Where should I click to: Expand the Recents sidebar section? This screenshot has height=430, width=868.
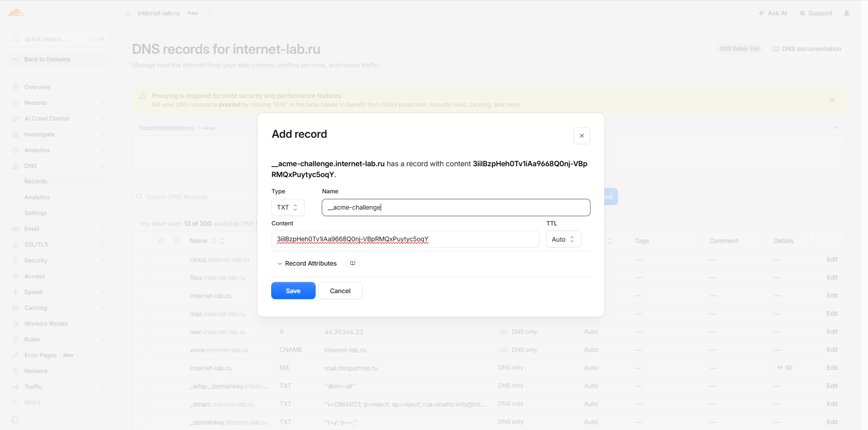click(103, 103)
